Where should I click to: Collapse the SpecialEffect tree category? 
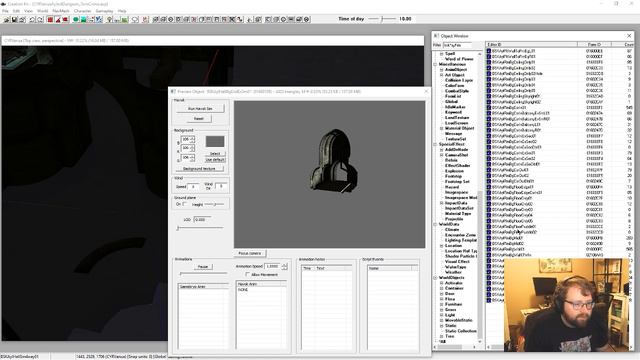[436, 144]
